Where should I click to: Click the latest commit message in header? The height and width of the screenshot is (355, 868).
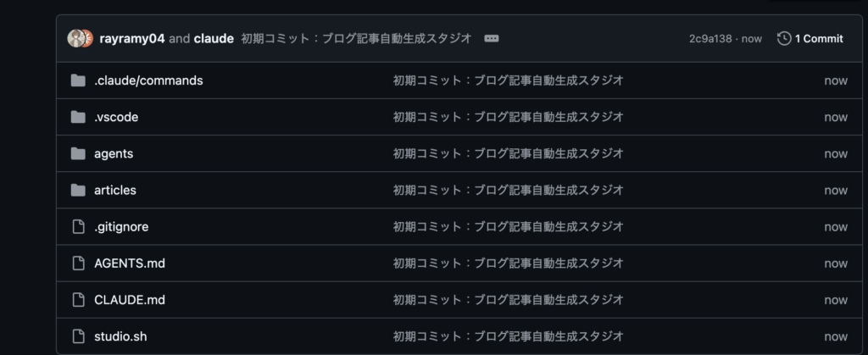pos(356,38)
